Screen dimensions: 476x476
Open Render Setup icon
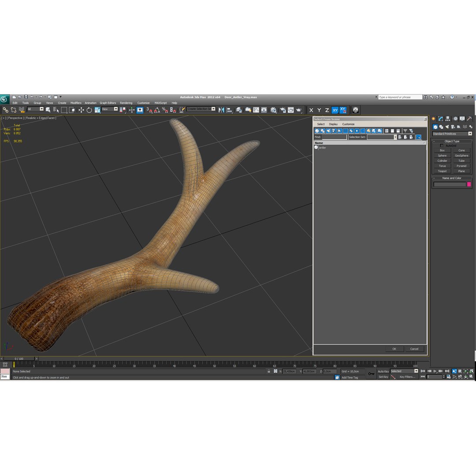pos(283,110)
